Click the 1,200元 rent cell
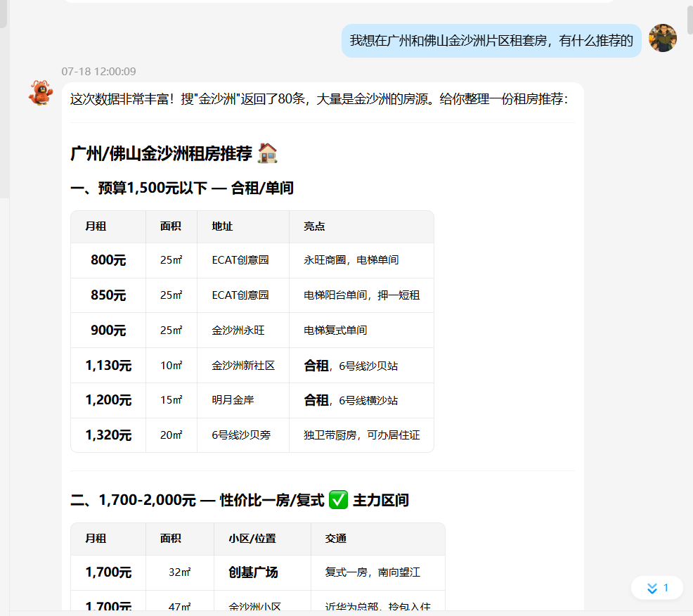This screenshot has width=693, height=616. (x=108, y=399)
